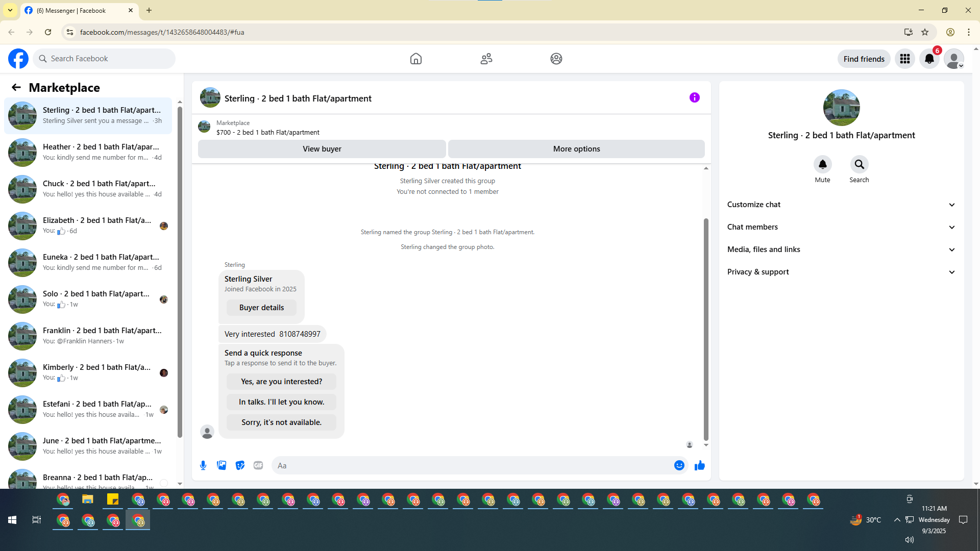
Task: Reload the page in browser
Action: [48, 32]
